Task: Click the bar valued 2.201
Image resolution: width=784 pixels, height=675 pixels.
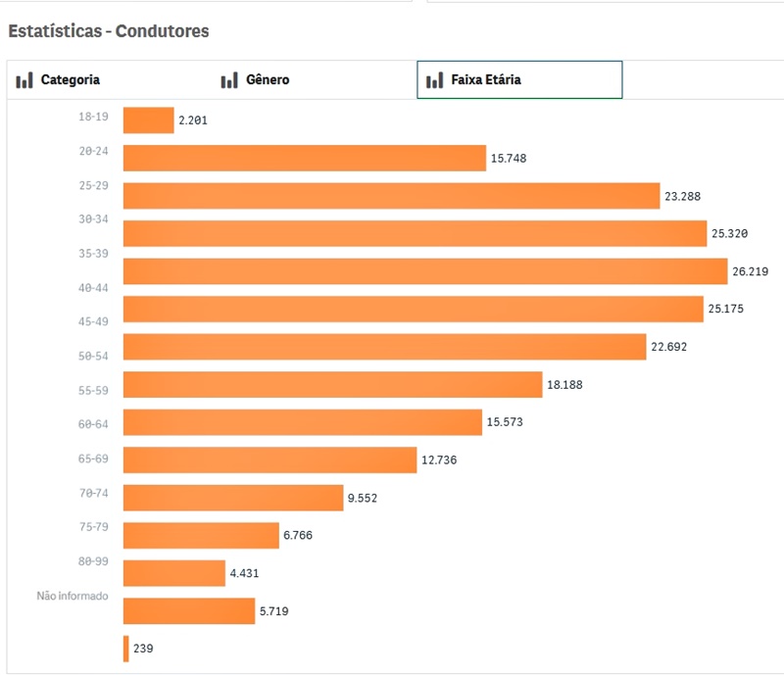Action: 148,121
